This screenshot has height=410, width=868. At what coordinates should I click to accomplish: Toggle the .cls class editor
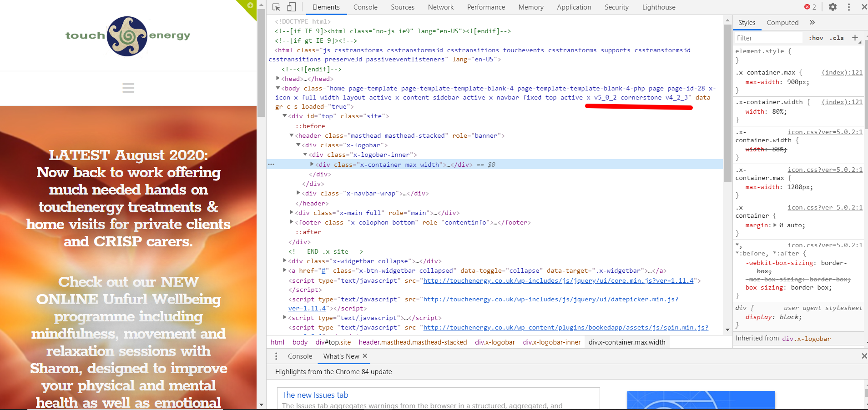point(837,38)
